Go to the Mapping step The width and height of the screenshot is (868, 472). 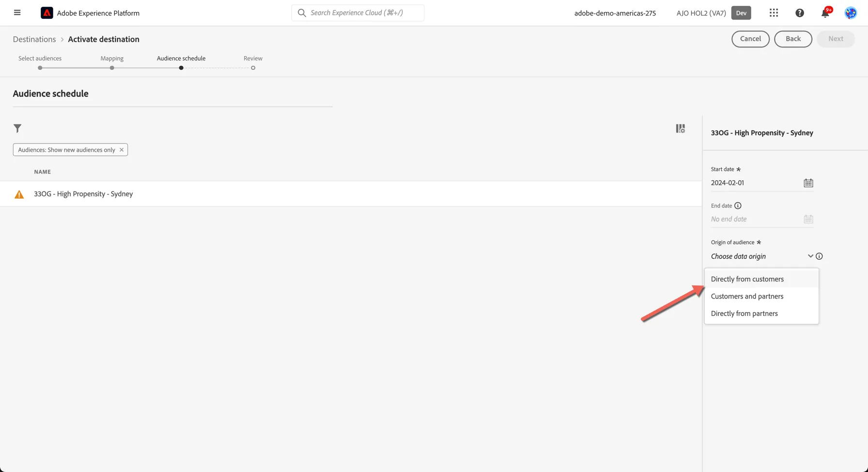[112, 62]
